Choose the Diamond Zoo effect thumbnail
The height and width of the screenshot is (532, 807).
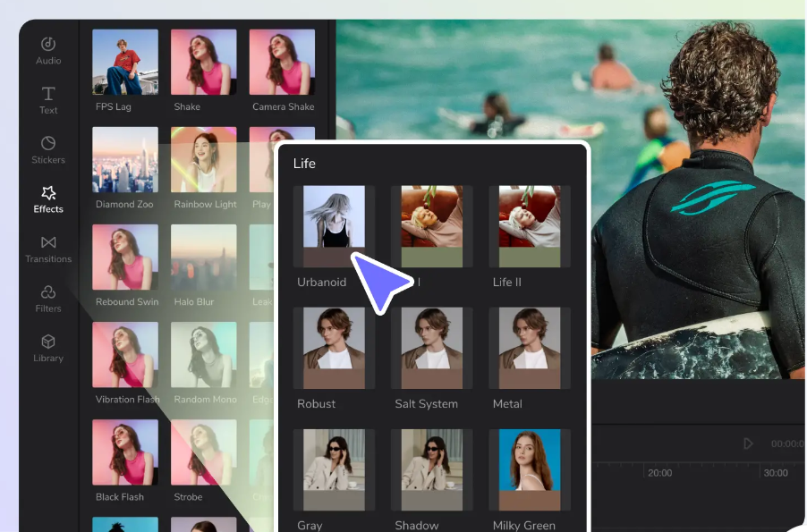(125, 160)
